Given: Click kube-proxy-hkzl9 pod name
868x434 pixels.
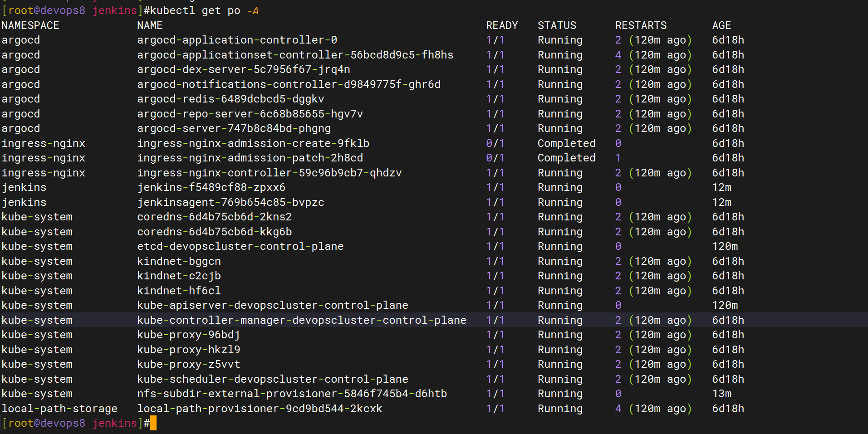Looking at the screenshot, I should [x=188, y=350].
